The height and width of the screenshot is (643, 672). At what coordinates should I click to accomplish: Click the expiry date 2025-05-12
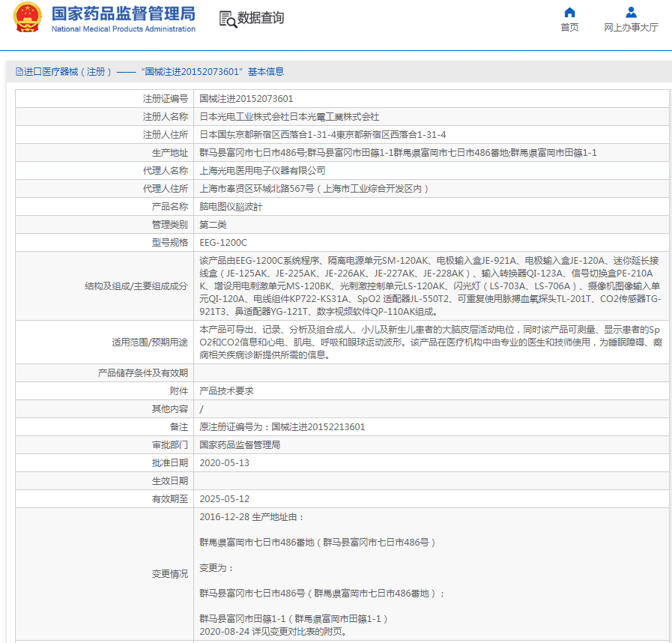pyautogui.click(x=225, y=499)
